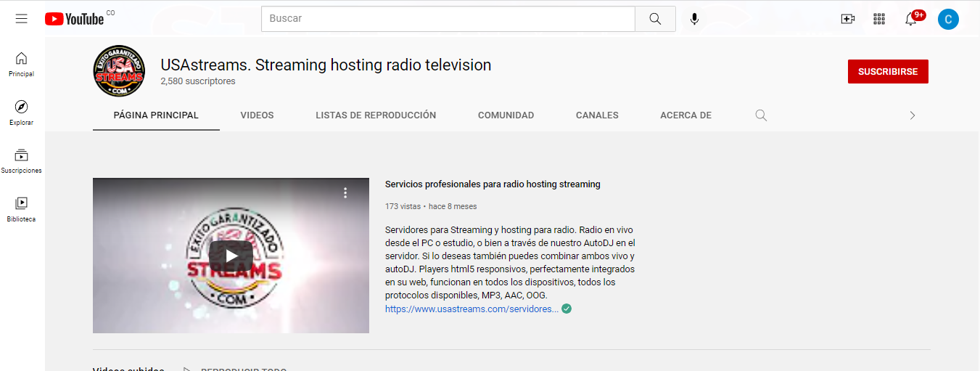Click the Suscribirse button
This screenshot has height=371, width=980.
pyautogui.click(x=888, y=72)
